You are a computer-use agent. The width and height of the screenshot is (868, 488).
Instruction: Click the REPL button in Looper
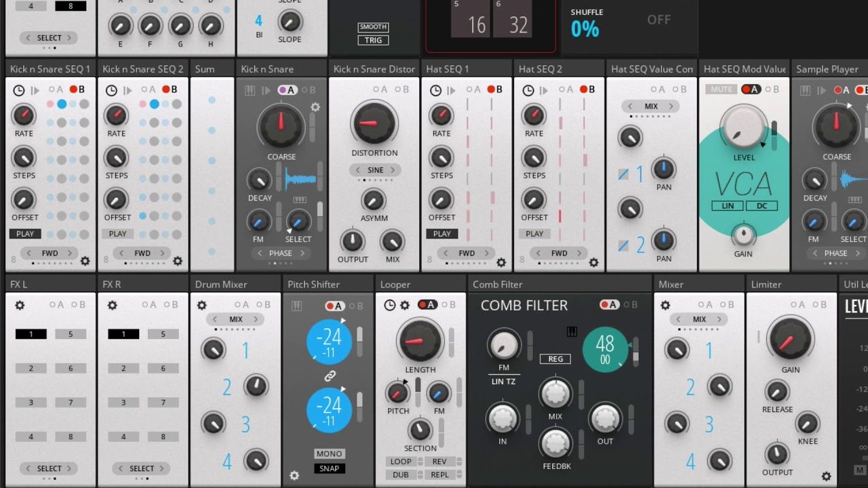coord(439,475)
